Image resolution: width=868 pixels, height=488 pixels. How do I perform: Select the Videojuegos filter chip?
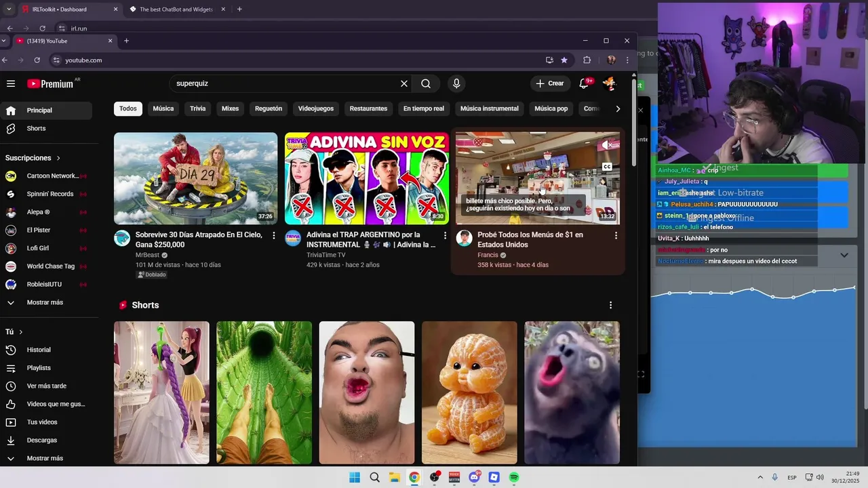click(316, 108)
